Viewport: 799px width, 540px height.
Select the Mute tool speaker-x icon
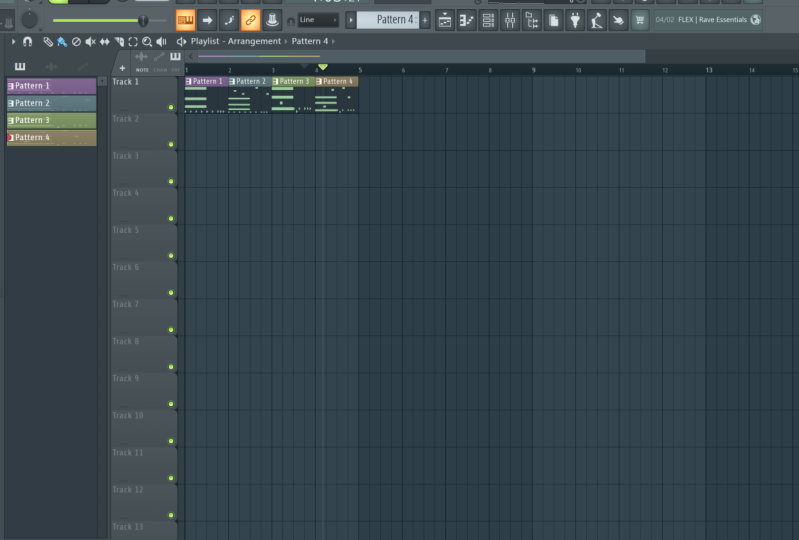pyautogui.click(x=91, y=42)
